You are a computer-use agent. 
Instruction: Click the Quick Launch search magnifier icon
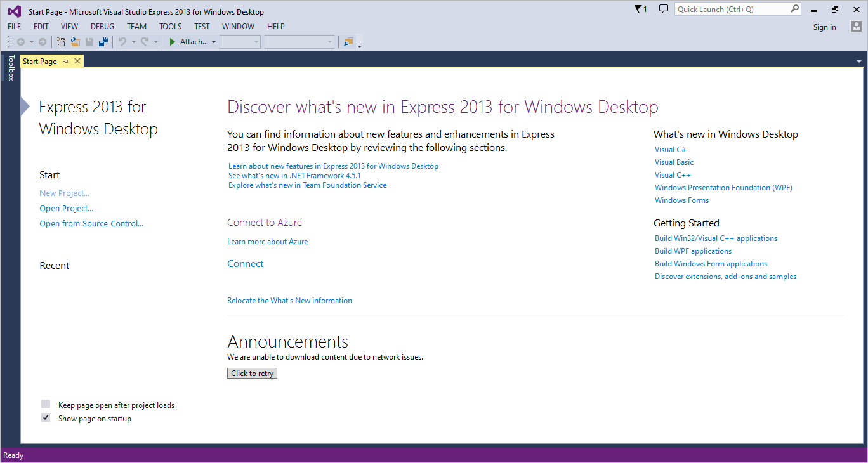794,9
